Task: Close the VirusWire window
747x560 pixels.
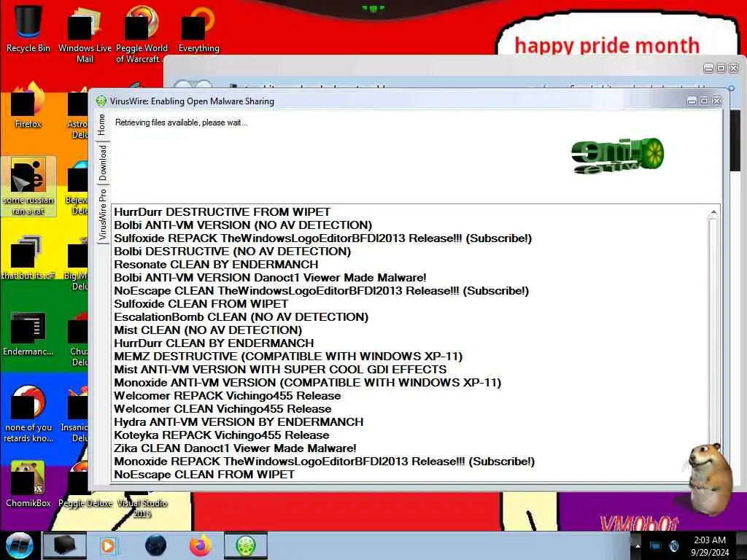Action: [x=716, y=101]
